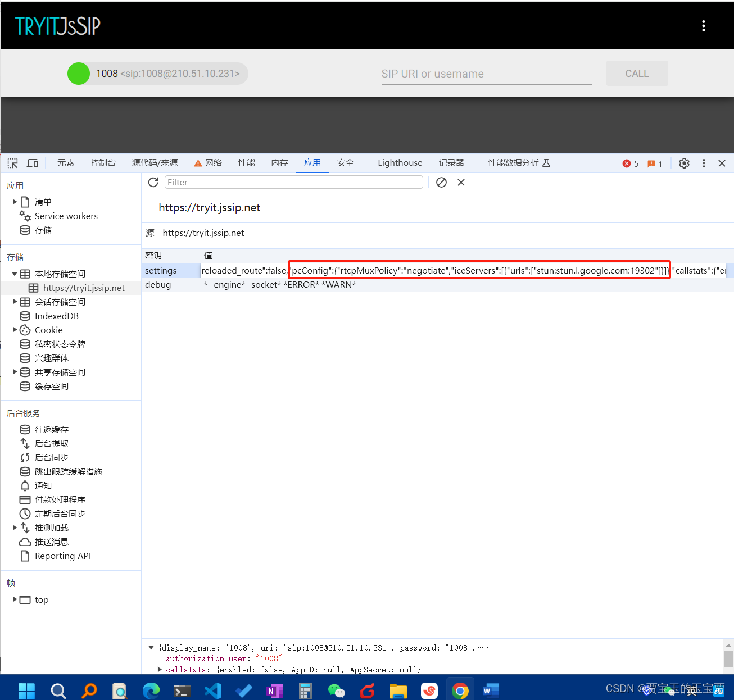Collapse the 本地存储空间 node
Viewport: 734px width, 700px height.
click(15, 274)
